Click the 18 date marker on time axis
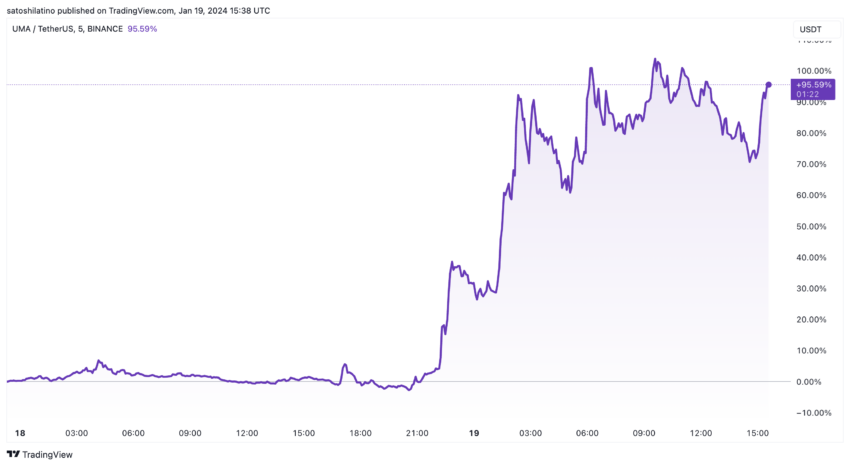The image size is (850, 466). tap(20, 433)
